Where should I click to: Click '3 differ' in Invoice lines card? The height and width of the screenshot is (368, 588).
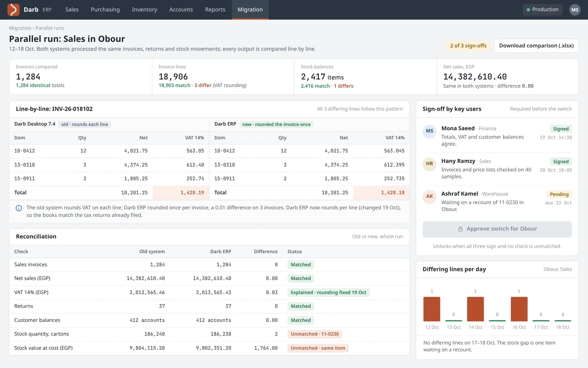click(203, 85)
